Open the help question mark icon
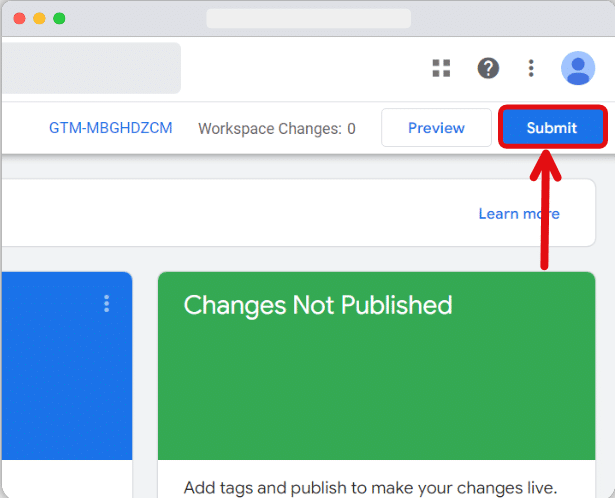Viewport: 615px width, 498px height. click(x=488, y=68)
